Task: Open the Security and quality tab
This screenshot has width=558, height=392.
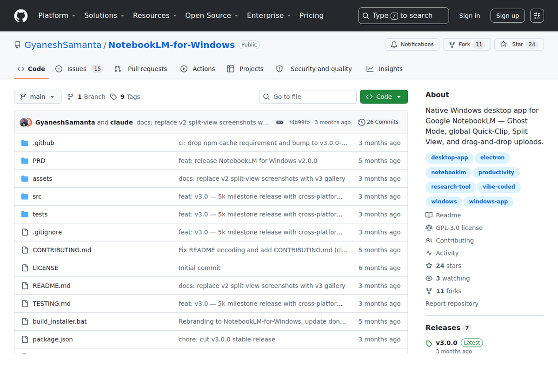Action: coord(314,69)
